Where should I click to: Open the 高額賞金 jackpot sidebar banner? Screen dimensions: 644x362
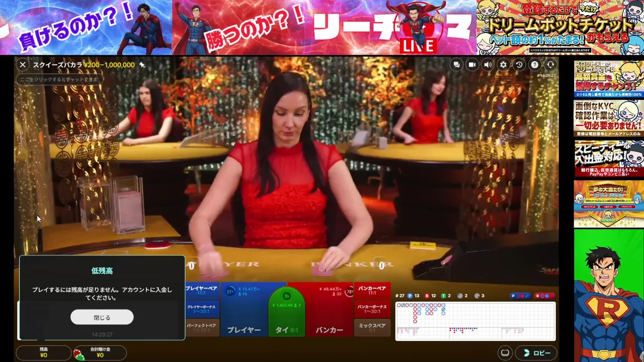pos(609,79)
